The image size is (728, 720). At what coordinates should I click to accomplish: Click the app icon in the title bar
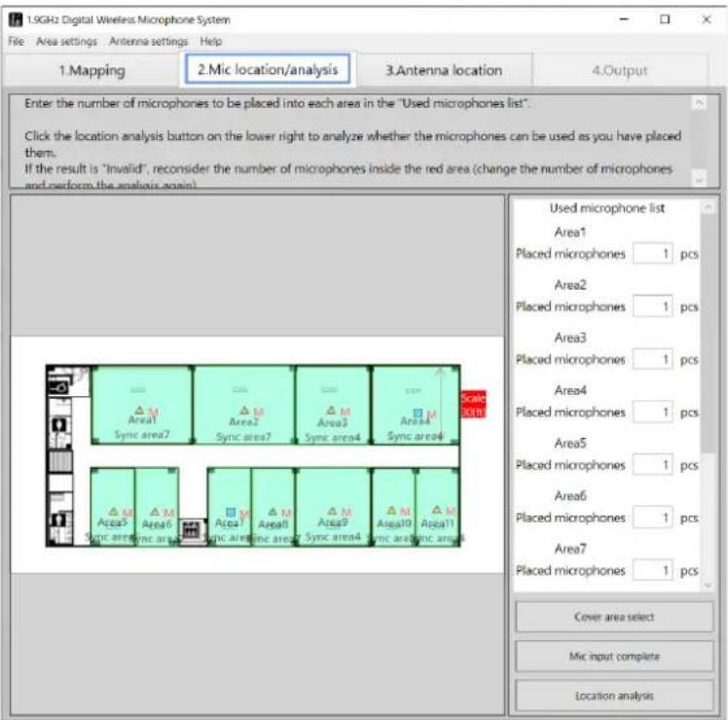coord(16,19)
